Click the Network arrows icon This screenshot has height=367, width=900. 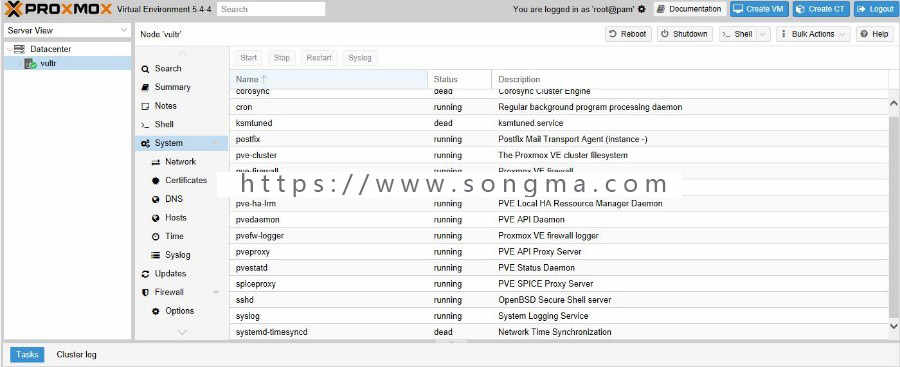pos(155,163)
